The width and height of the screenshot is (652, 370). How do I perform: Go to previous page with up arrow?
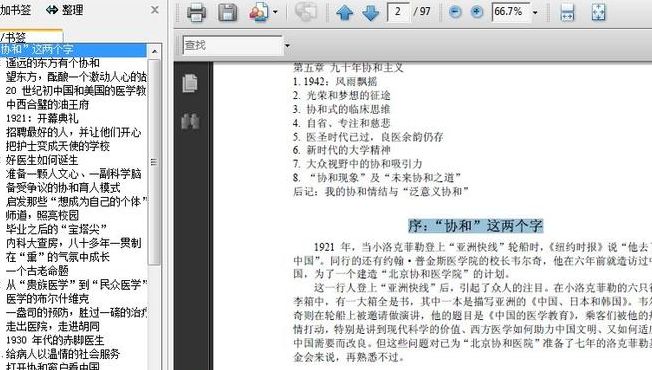coord(345,12)
